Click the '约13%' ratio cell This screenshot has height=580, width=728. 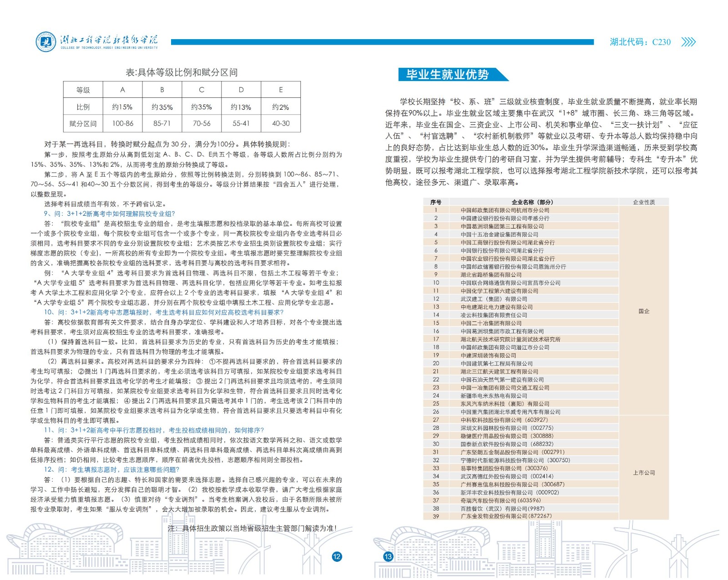241,107
